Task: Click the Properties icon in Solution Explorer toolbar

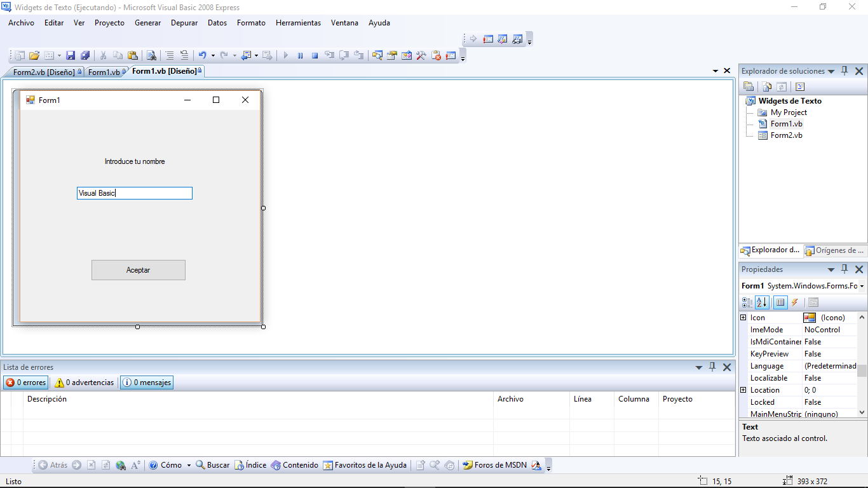Action: pos(749,87)
